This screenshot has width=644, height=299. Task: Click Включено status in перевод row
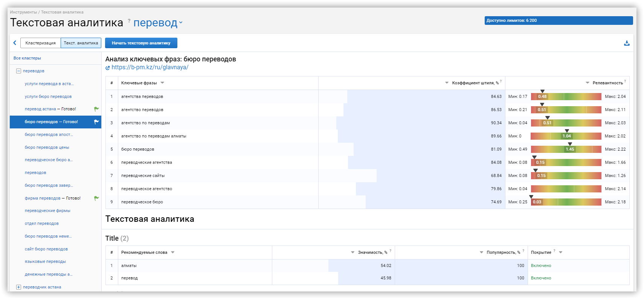tap(541, 278)
